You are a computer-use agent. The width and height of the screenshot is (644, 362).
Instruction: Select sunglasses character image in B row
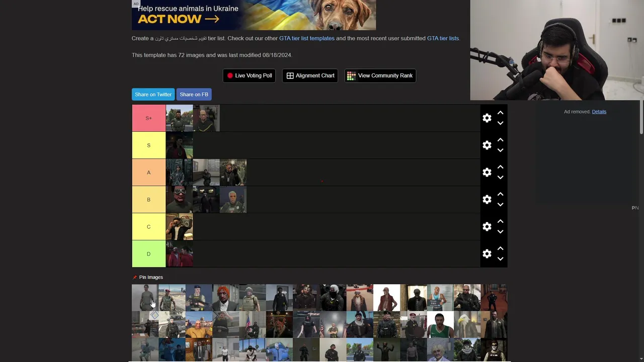[179, 200]
